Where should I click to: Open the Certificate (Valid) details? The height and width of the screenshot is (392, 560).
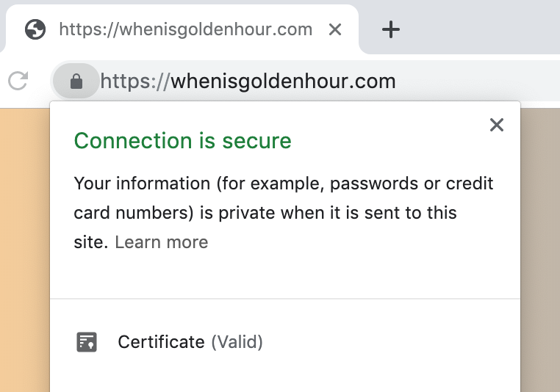[161, 342]
